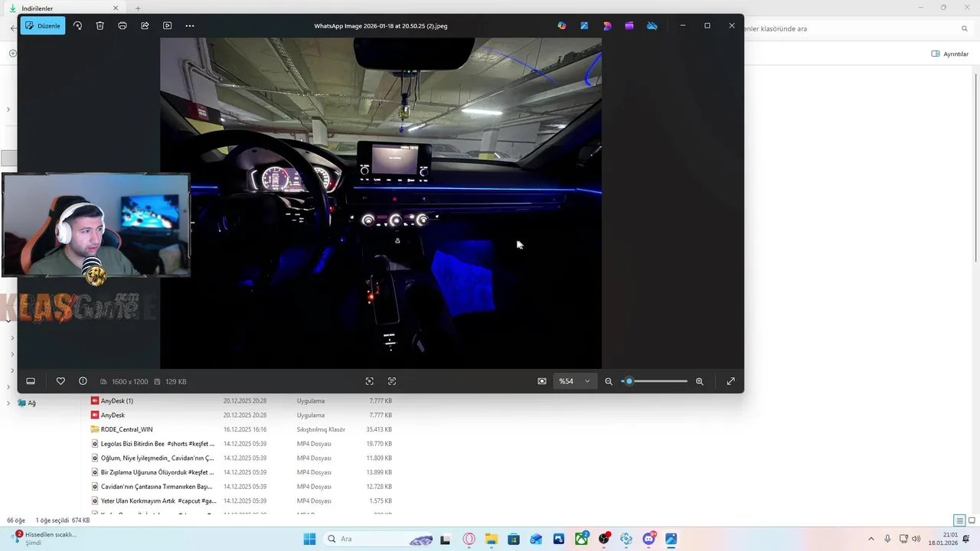Viewport: 980px width, 551px height.
Task: Click the zoom slider handle
Action: 629,381
